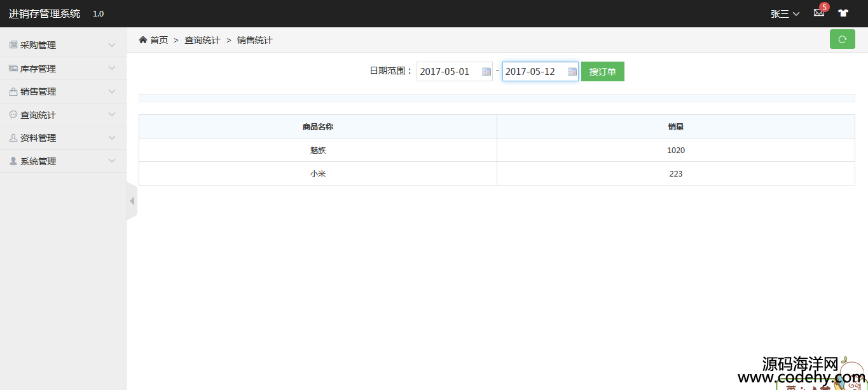Click the green refresh button
Screen dimensions: 868x390
coord(842,39)
